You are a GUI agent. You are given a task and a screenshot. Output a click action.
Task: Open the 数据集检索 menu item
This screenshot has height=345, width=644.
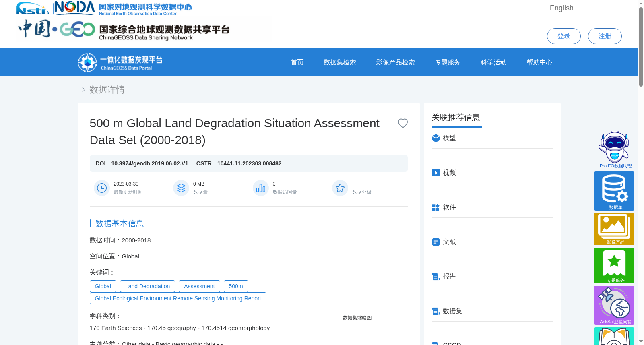pyautogui.click(x=340, y=62)
